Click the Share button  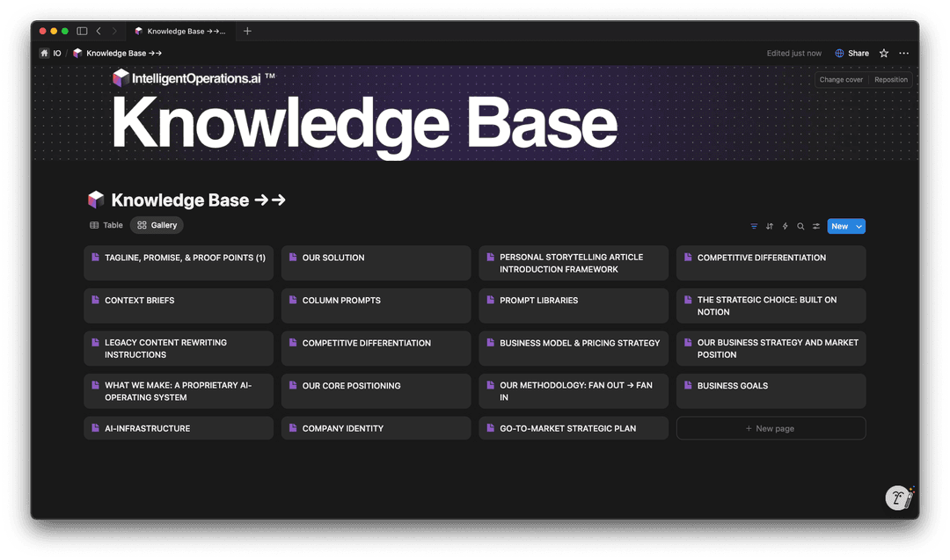pos(858,53)
